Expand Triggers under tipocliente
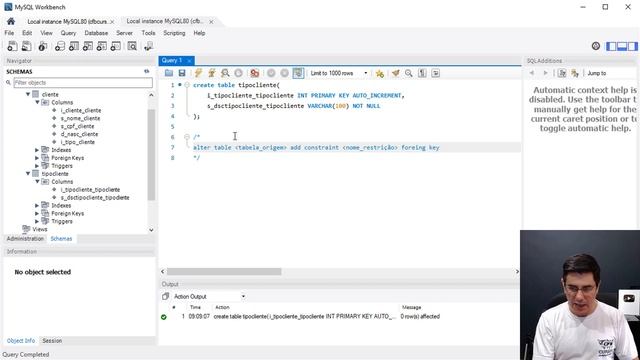The width and height of the screenshot is (640, 360). [x=37, y=221]
